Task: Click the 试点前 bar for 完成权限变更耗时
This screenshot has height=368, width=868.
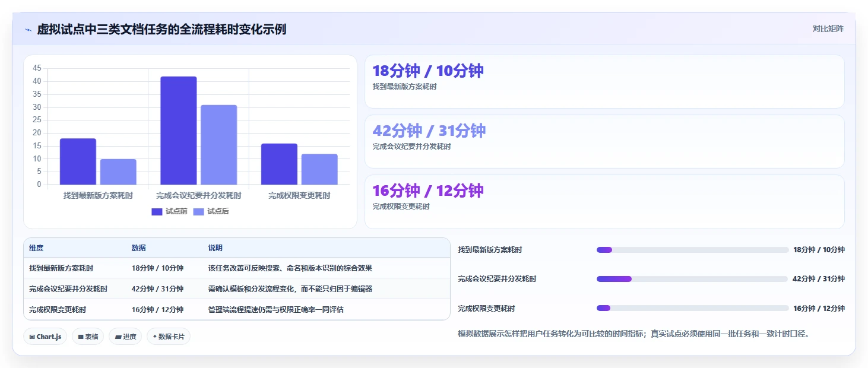Action: [279, 164]
